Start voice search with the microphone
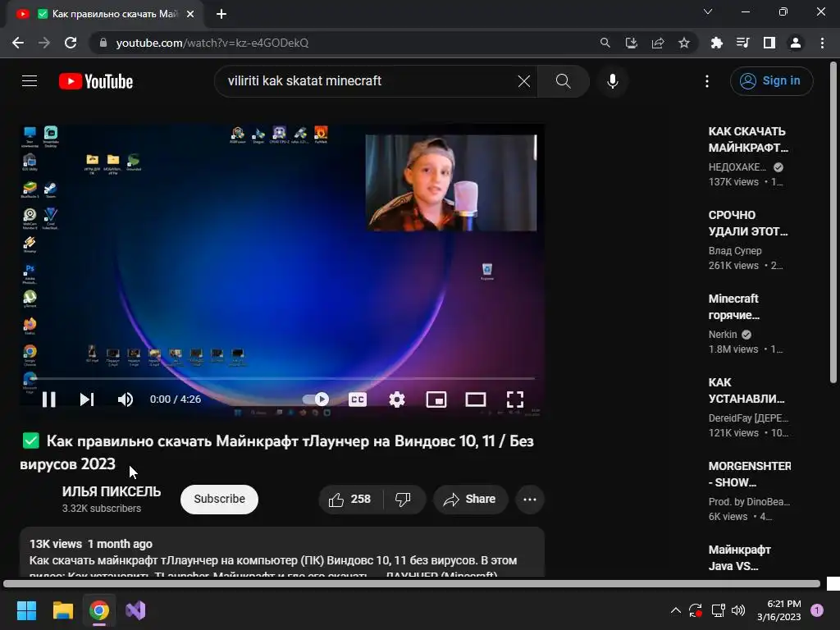This screenshot has height=630, width=840. point(612,81)
